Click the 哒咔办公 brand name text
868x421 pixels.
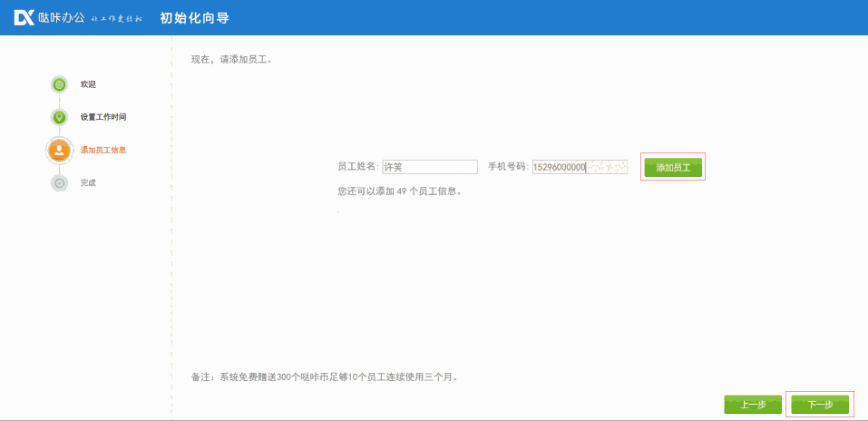tap(62, 18)
